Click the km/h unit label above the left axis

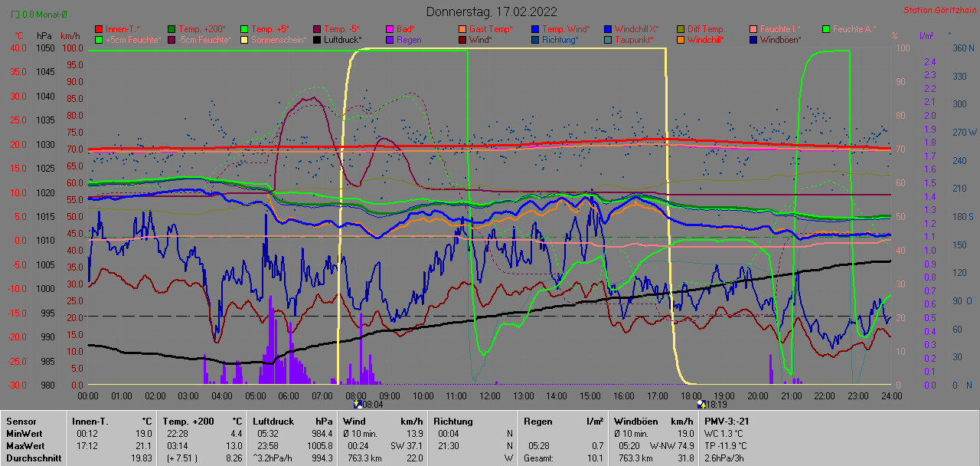tap(70, 36)
